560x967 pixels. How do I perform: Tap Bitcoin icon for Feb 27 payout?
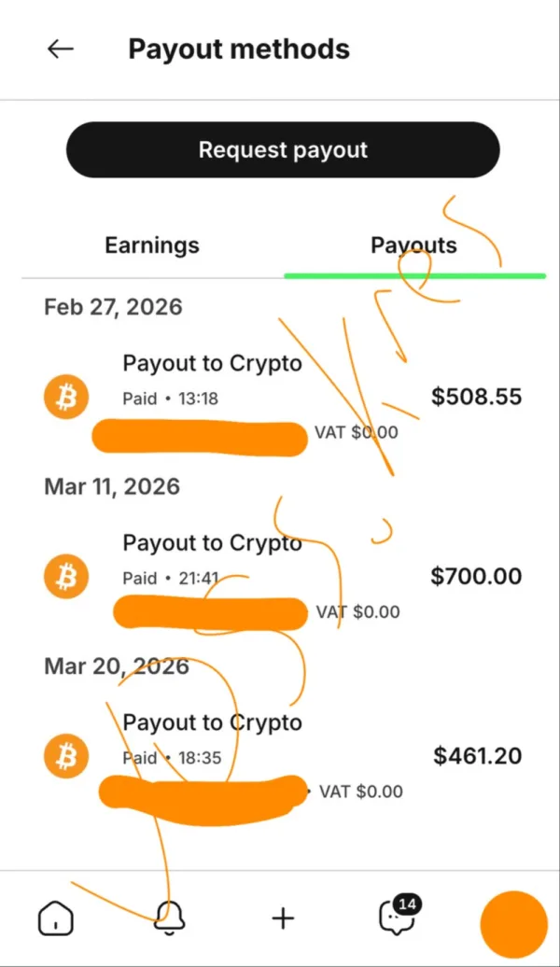[x=65, y=398]
